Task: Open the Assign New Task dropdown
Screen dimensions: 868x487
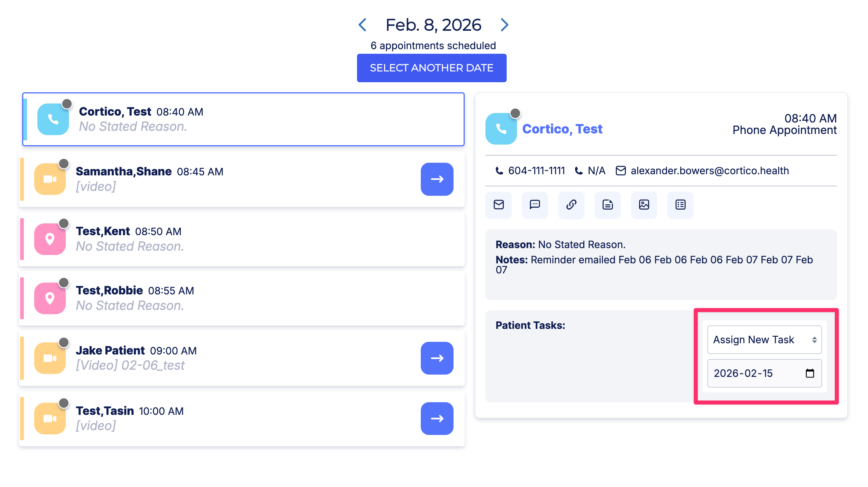Action: click(764, 340)
